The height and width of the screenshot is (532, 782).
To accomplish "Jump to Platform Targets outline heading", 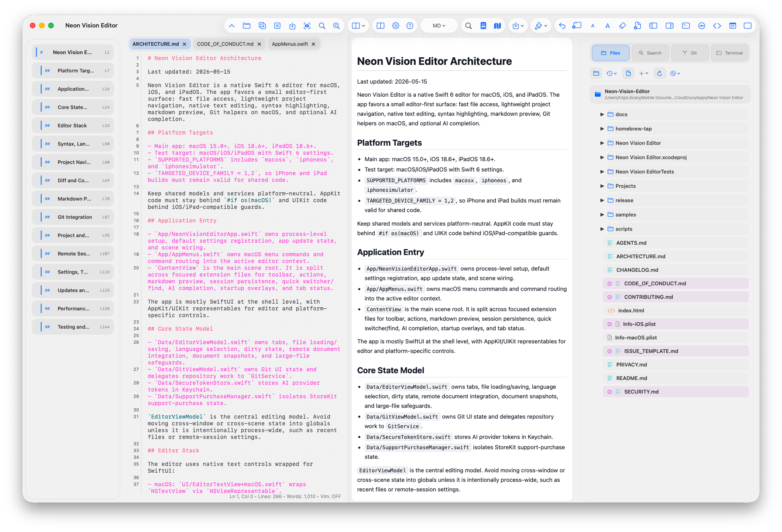I will 73,71.
